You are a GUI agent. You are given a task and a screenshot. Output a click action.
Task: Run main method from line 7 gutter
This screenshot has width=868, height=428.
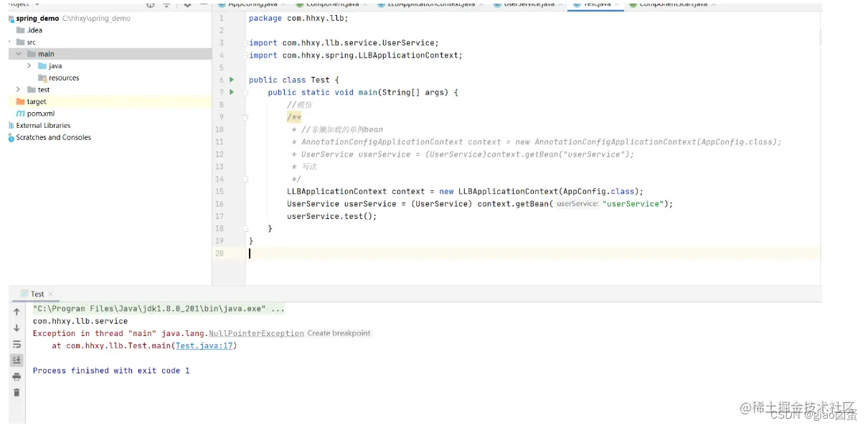click(x=232, y=92)
